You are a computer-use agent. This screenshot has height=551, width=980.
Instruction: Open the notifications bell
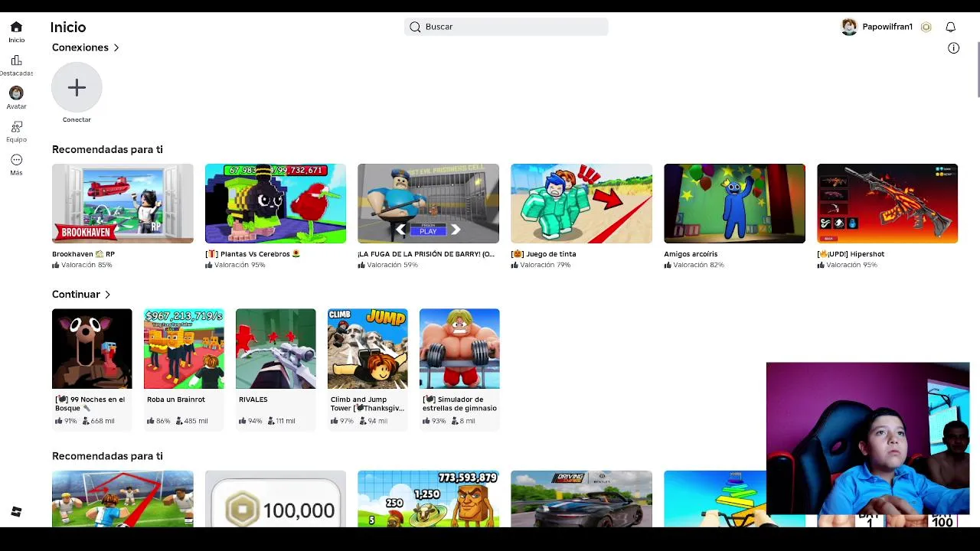pos(950,27)
